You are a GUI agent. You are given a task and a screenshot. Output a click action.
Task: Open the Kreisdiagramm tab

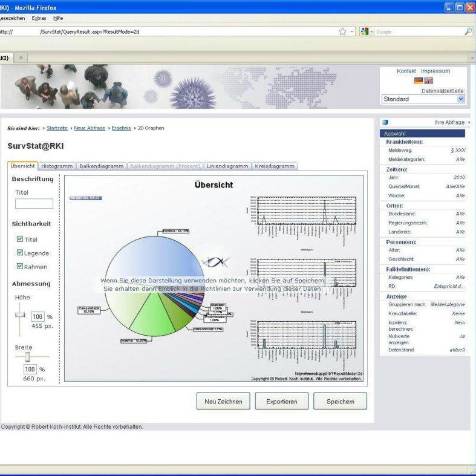point(275,166)
